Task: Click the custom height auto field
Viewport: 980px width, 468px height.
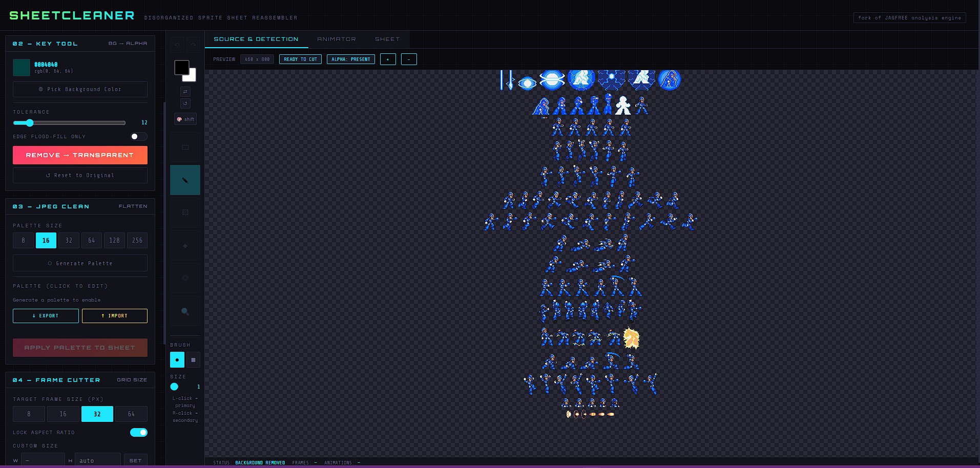Action: pyautogui.click(x=98, y=460)
